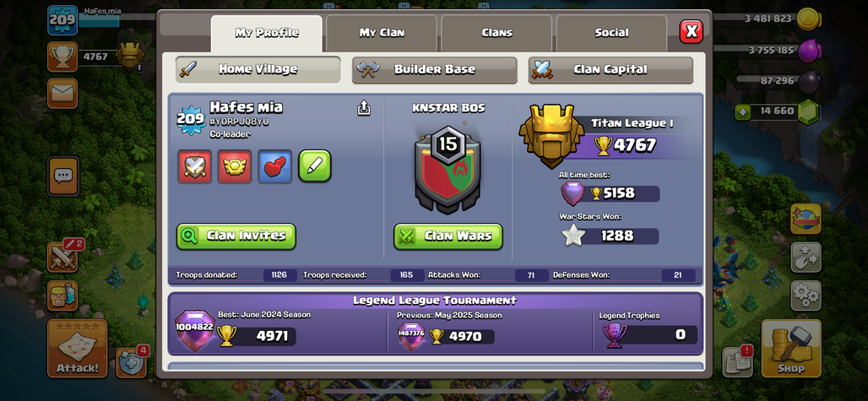The width and height of the screenshot is (868, 401).
Task: Select the crossed swords player label
Action: 195,166
